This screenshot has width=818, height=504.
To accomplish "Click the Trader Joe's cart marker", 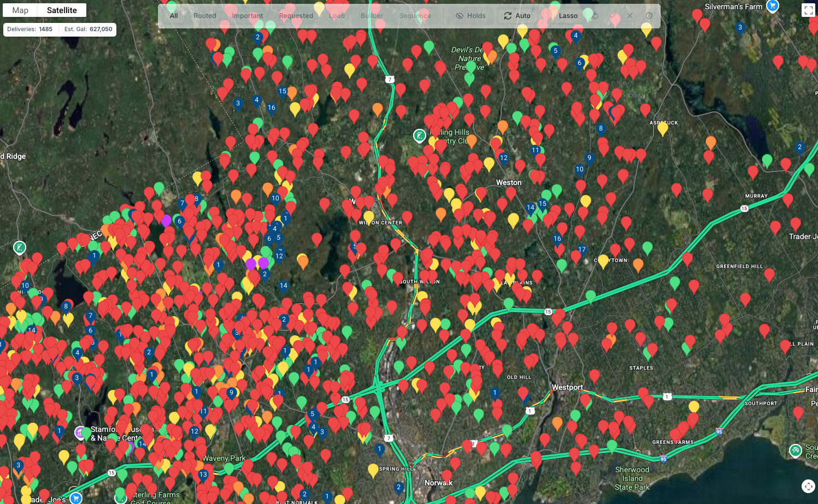I will [76, 497].
